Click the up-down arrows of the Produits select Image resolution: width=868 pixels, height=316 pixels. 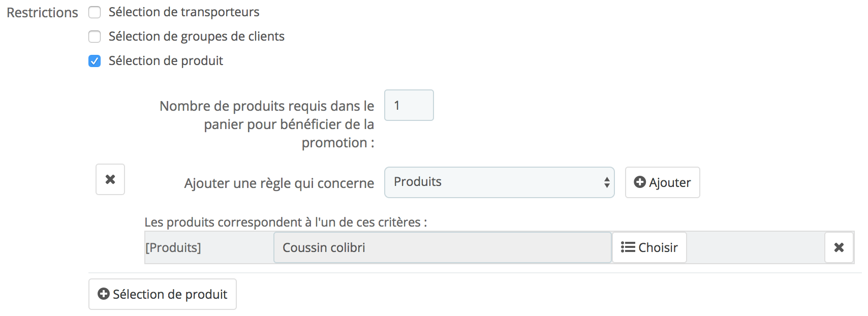coord(607,182)
